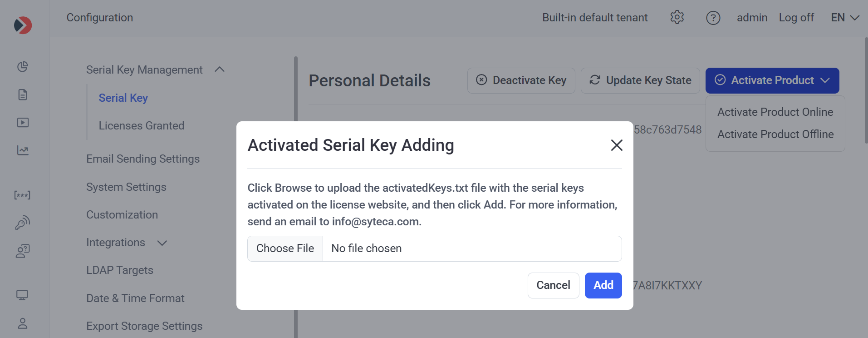Click the help question mark icon
The width and height of the screenshot is (868, 338).
[x=713, y=18]
